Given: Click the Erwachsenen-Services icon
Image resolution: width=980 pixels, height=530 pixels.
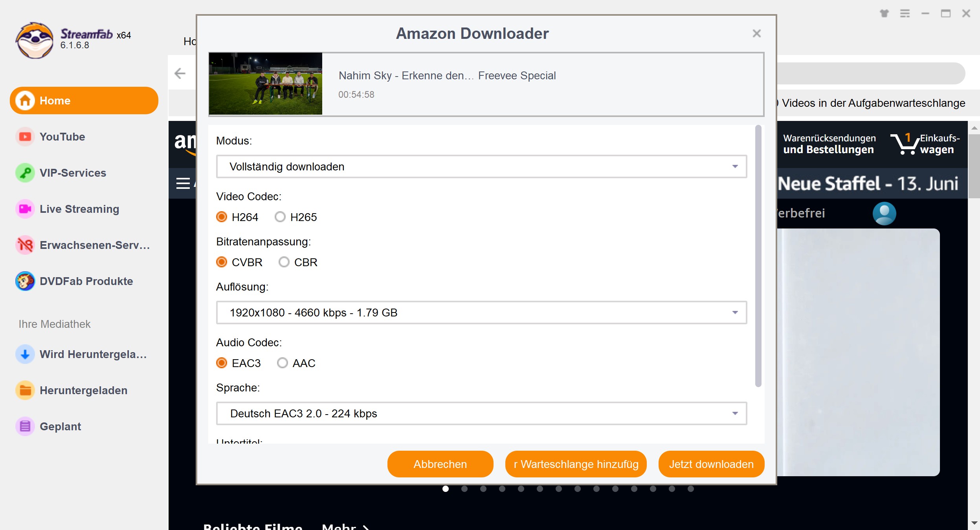Looking at the screenshot, I should pos(25,245).
